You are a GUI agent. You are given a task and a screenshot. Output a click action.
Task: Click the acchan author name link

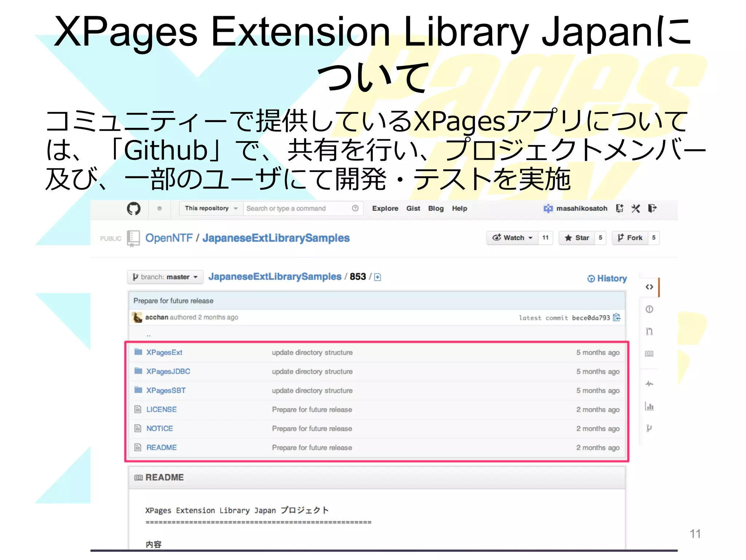[x=157, y=317]
